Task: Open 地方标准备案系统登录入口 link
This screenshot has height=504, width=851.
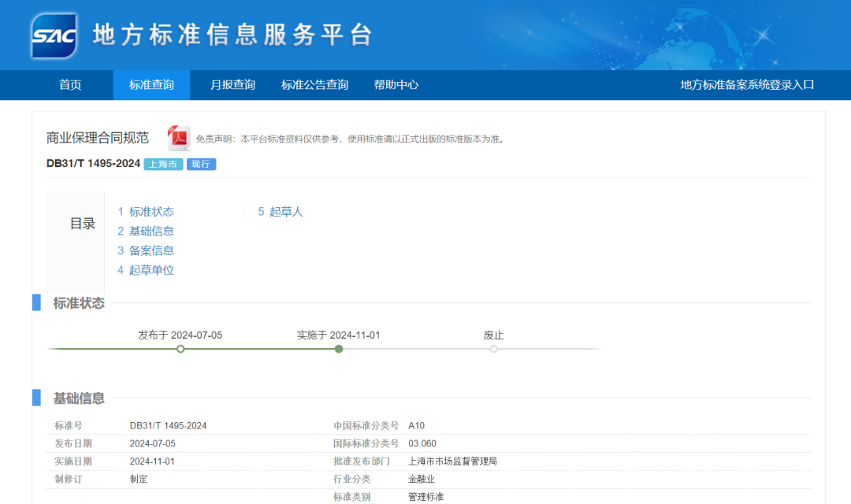Action: click(x=747, y=84)
